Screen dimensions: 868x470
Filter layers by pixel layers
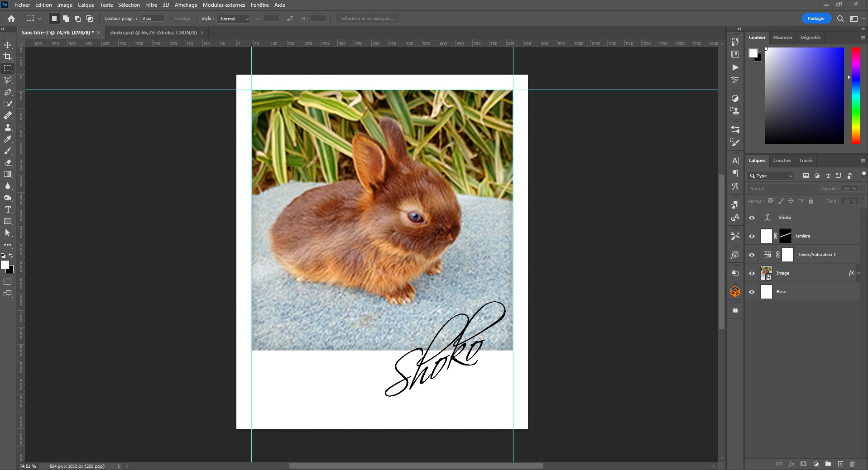[806, 176]
